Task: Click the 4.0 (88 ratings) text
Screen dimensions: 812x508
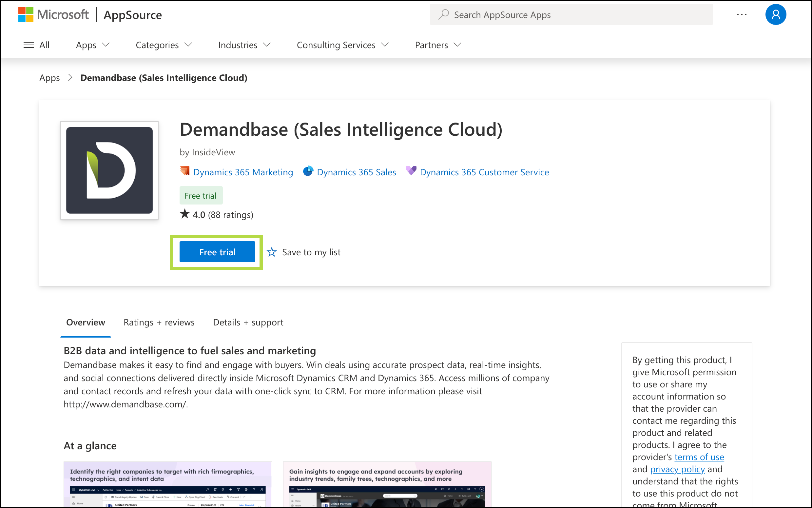Action: pos(223,215)
